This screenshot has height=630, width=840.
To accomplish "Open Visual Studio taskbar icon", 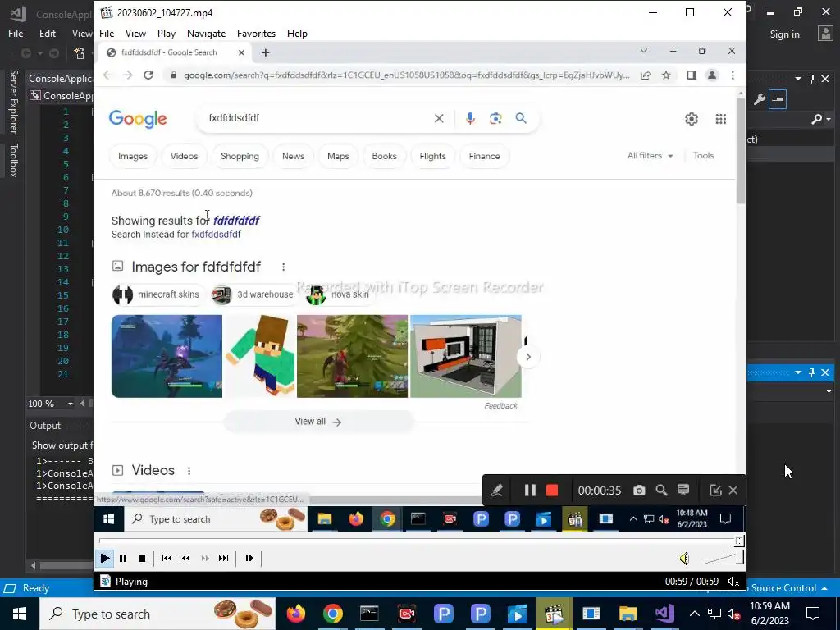I will coord(664,614).
